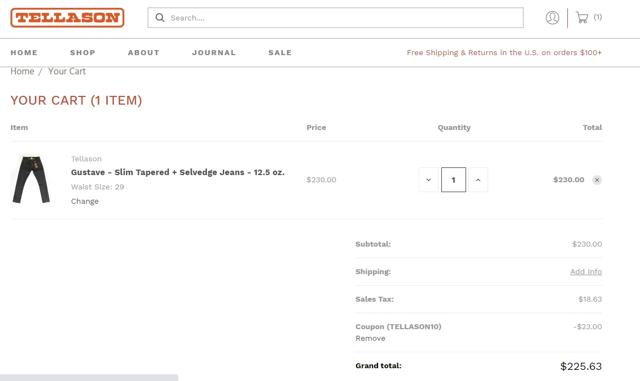Click Change under Waist Size
The height and width of the screenshot is (381, 640).
84,201
